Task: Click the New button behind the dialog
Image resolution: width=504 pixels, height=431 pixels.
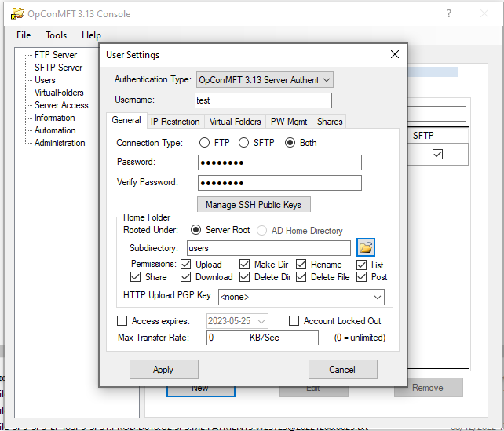Action: coord(201,391)
